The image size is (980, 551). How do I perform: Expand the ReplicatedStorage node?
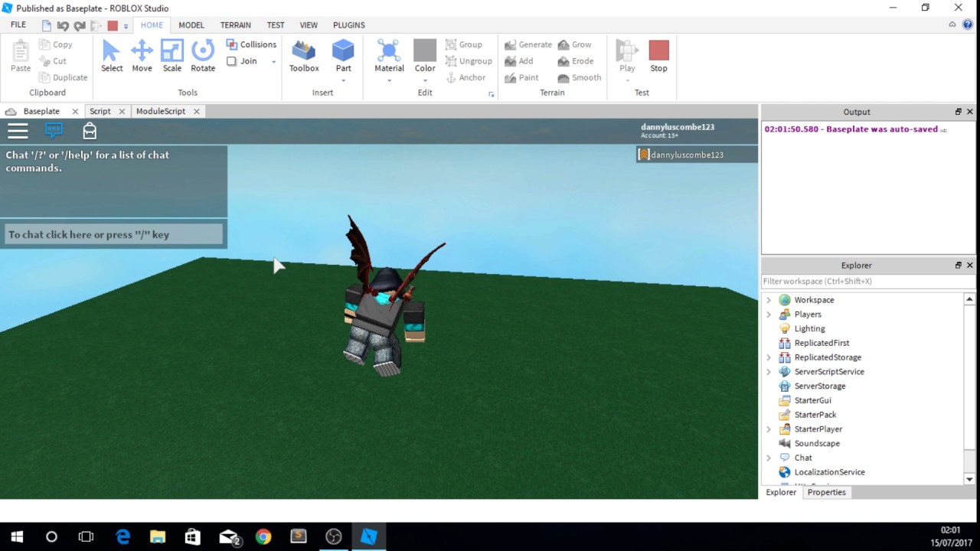tap(769, 357)
